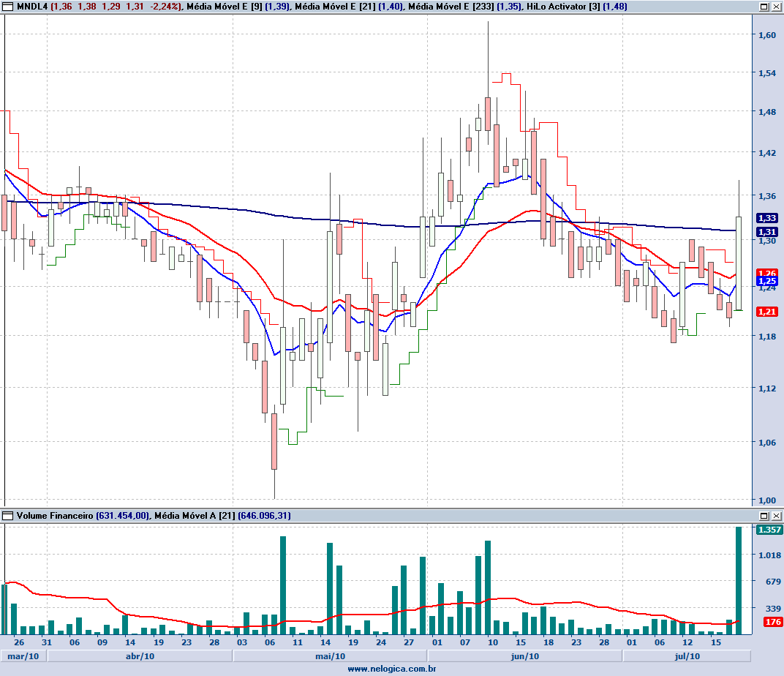Click the 1,12 price axis label
Screen dimensions: 784x676
tap(767, 388)
